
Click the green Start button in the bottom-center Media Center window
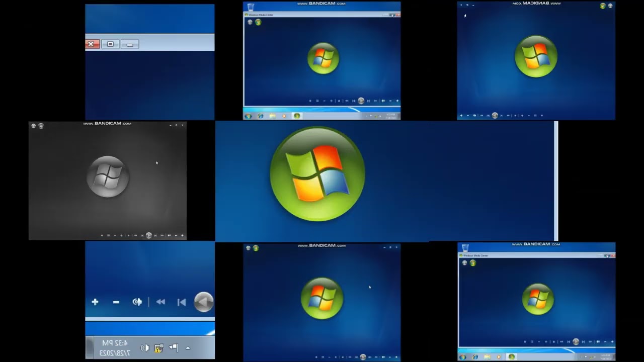tap(256, 248)
